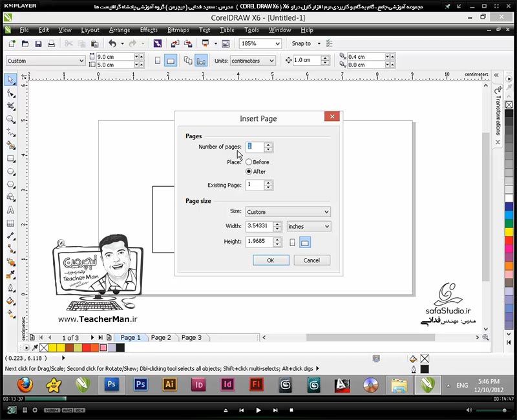Click the Undo arrow

pos(112,43)
